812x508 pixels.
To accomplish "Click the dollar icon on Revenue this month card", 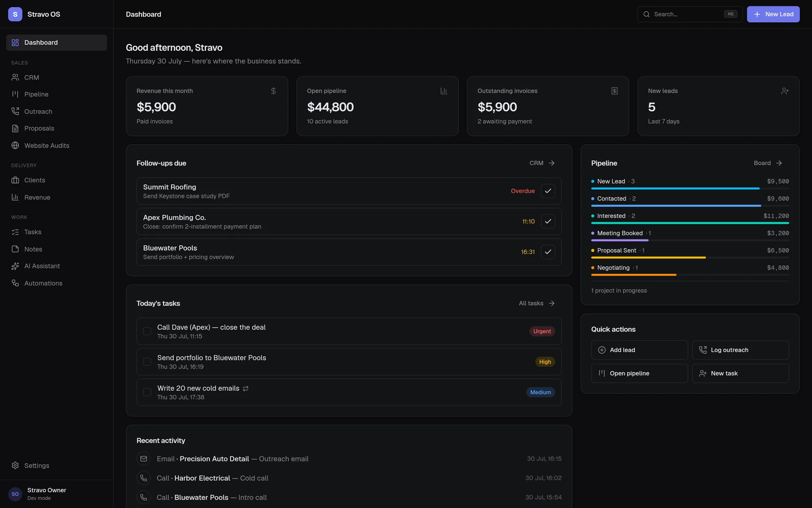I will click(274, 91).
